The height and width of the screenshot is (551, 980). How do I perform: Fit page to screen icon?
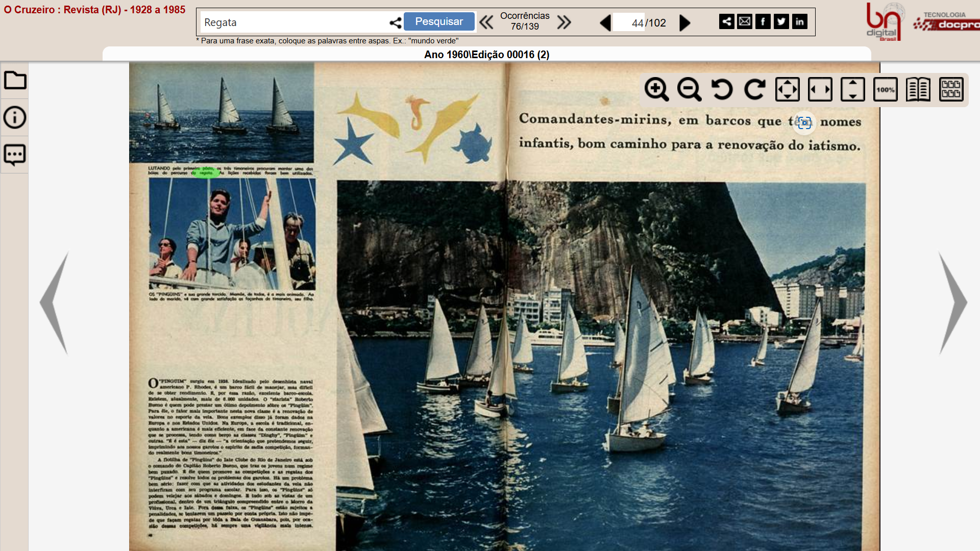787,90
